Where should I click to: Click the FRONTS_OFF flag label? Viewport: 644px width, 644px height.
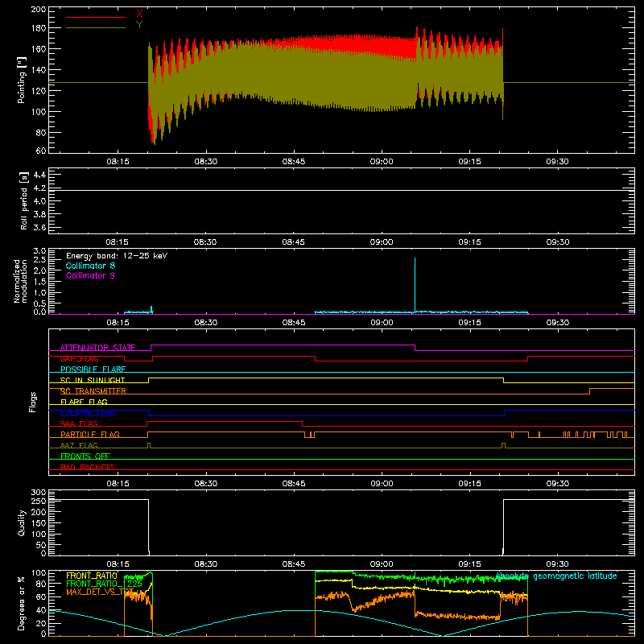click(x=85, y=456)
